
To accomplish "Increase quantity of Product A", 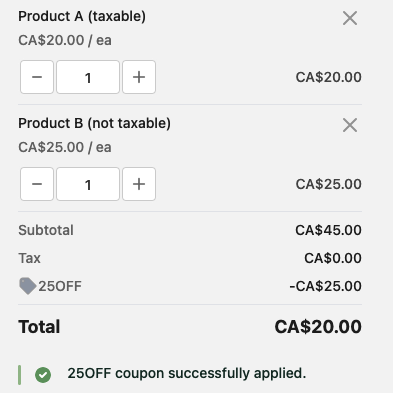I will point(139,77).
